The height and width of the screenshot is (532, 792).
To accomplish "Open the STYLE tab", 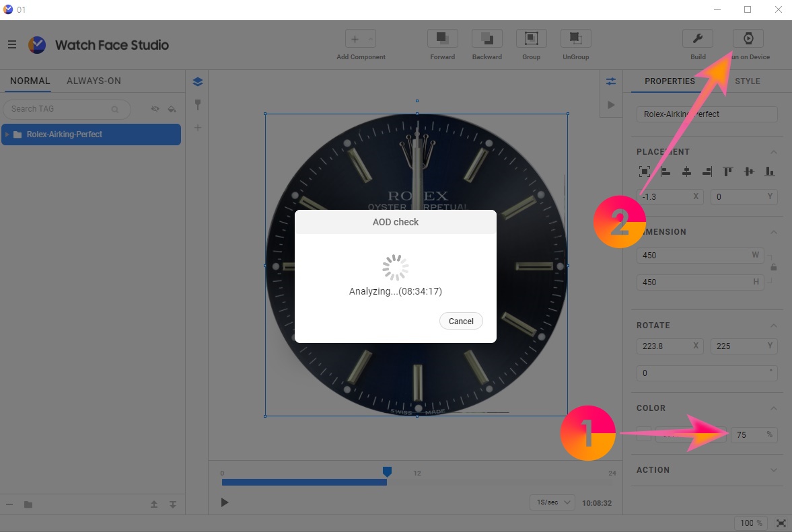I will [x=748, y=81].
